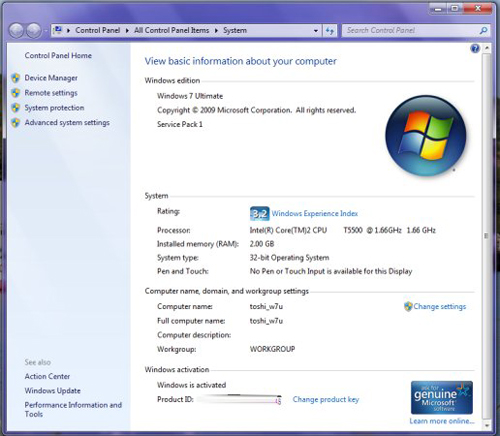The width and height of the screenshot is (500, 436).
Task: Click the processor value T5500 @ 1.66GHz
Action: pos(372,230)
